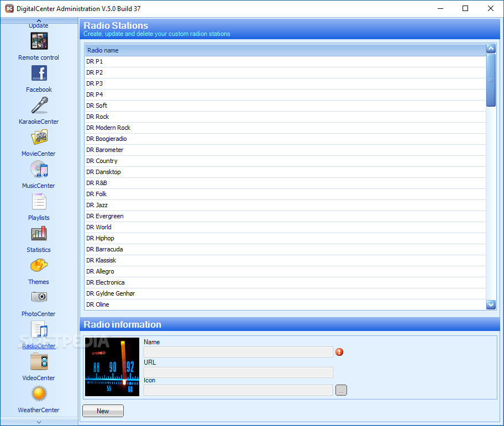Click the Update sidebar label
The height and width of the screenshot is (426, 504).
pyautogui.click(x=39, y=26)
